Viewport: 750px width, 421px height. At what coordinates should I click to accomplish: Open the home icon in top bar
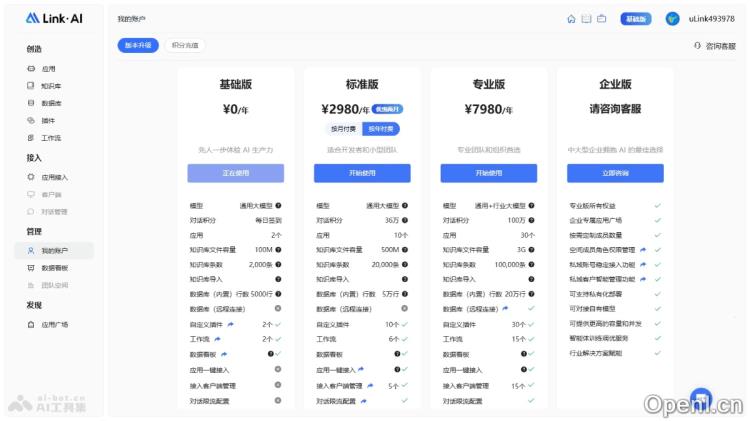pos(571,19)
